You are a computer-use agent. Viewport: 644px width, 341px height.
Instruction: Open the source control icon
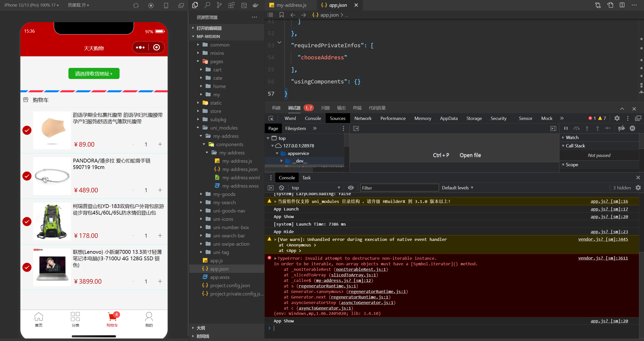point(219,5)
